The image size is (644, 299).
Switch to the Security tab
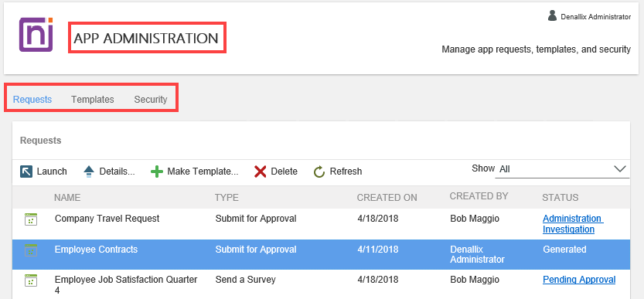coord(151,100)
